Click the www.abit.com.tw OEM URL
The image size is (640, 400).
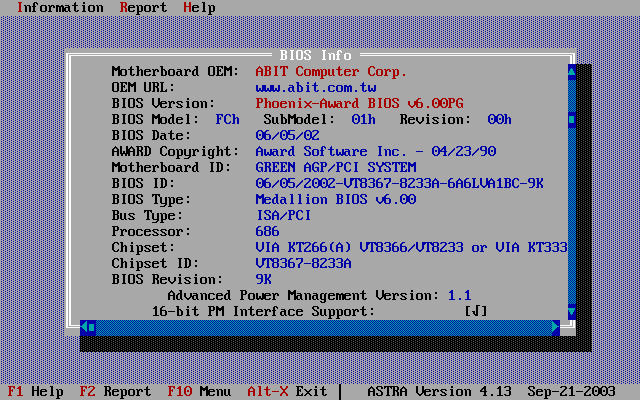316,88
